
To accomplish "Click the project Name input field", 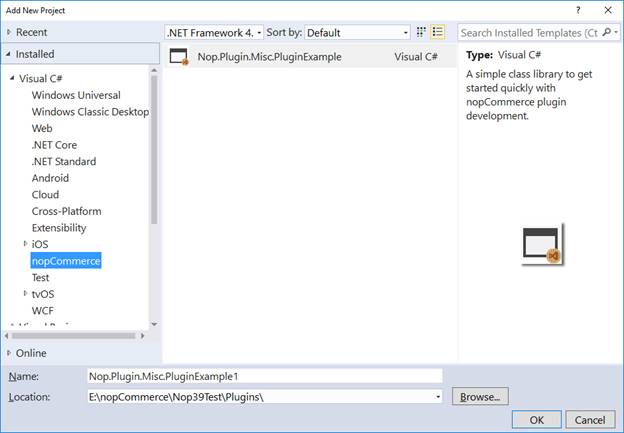I will [265, 376].
